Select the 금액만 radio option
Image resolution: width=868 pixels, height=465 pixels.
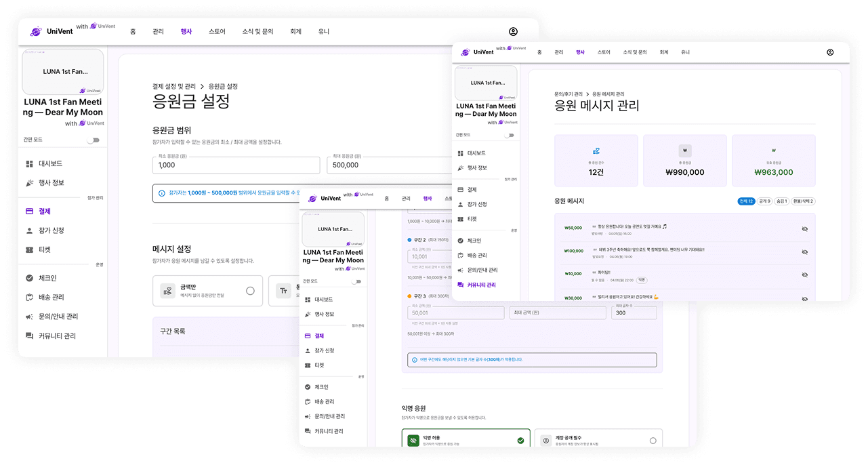(x=250, y=291)
